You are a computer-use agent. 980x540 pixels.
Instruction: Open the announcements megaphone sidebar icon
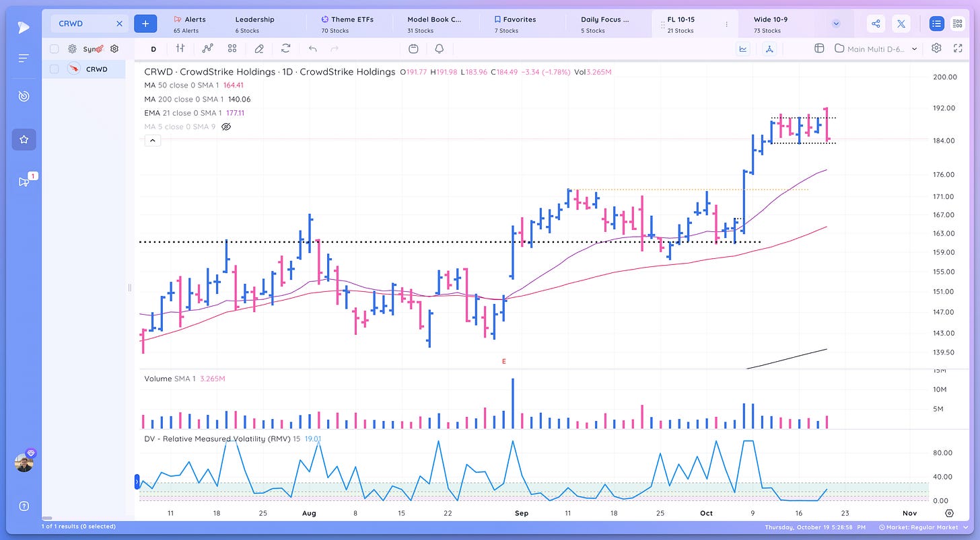(24, 182)
